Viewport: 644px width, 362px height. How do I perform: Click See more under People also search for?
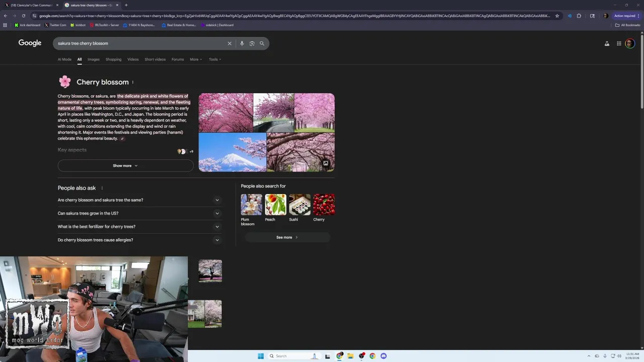(287, 237)
